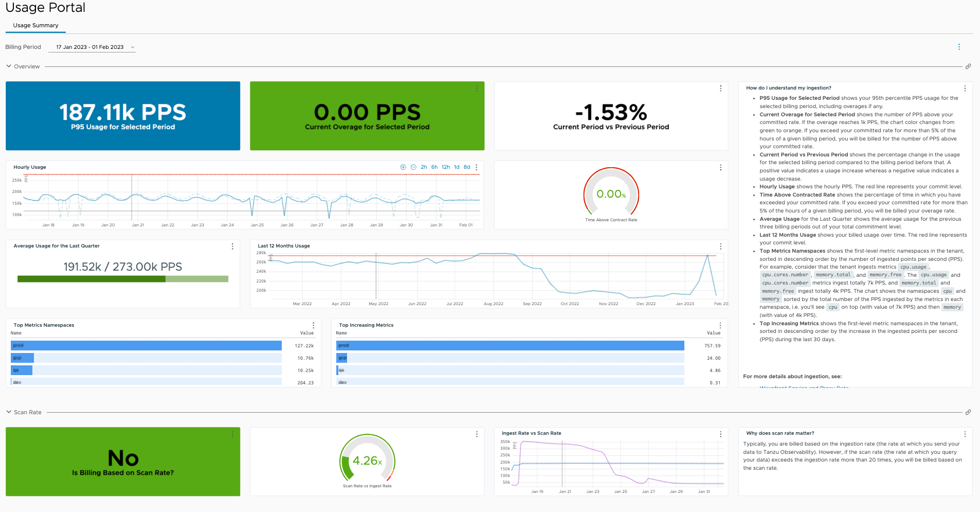Screen dimensions: 980x512
Task: Click the -1.53% period comparison value
Action: [x=611, y=112]
